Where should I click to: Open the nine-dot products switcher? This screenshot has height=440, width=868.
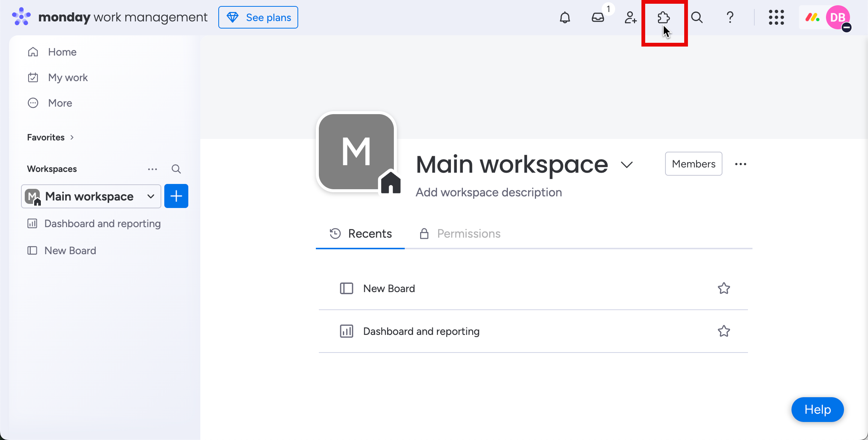(x=776, y=18)
